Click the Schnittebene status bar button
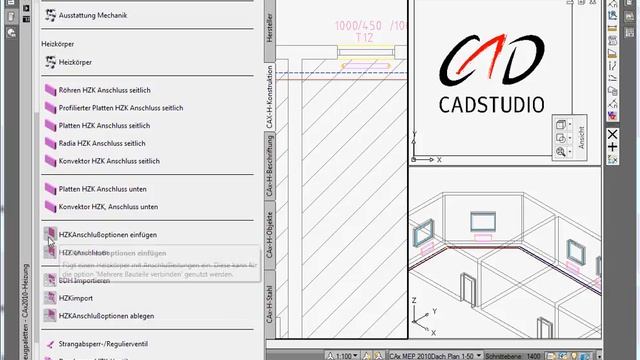 [504, 356]
